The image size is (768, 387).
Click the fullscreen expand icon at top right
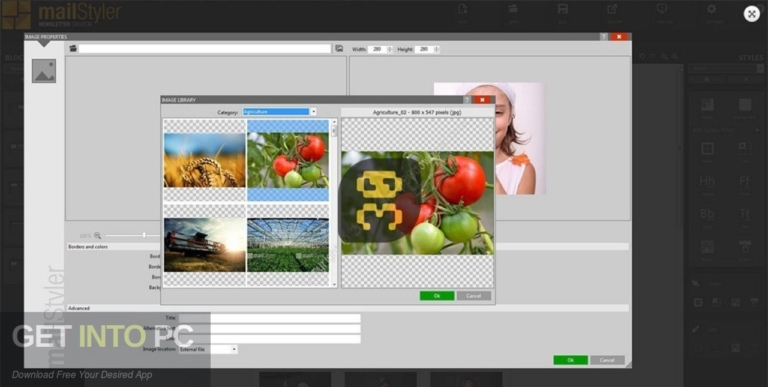751,14
